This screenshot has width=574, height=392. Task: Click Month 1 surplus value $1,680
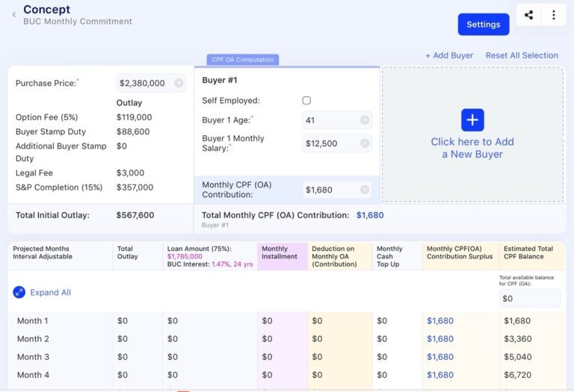440,321
